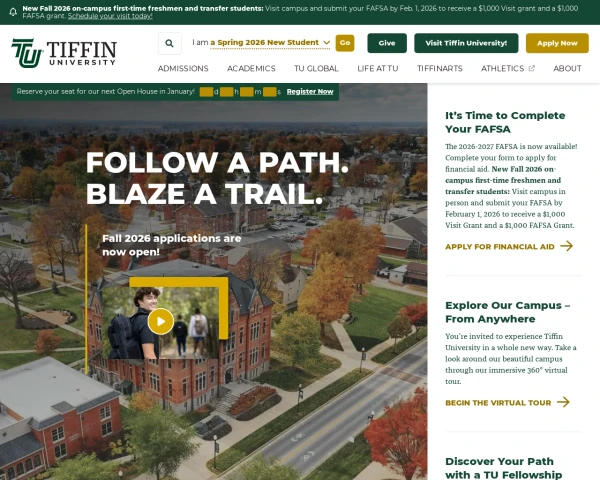Open the About menu item
This screenshot has height=480, width=600.
567,69
